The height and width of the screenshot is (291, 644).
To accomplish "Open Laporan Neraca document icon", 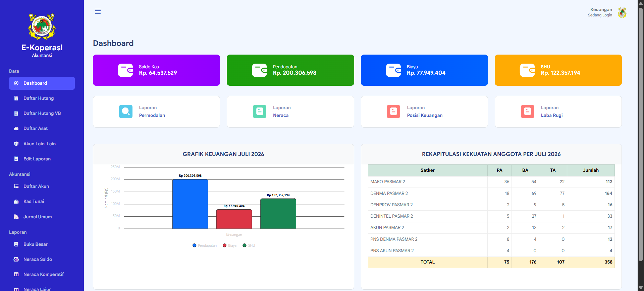I will 260,112.
